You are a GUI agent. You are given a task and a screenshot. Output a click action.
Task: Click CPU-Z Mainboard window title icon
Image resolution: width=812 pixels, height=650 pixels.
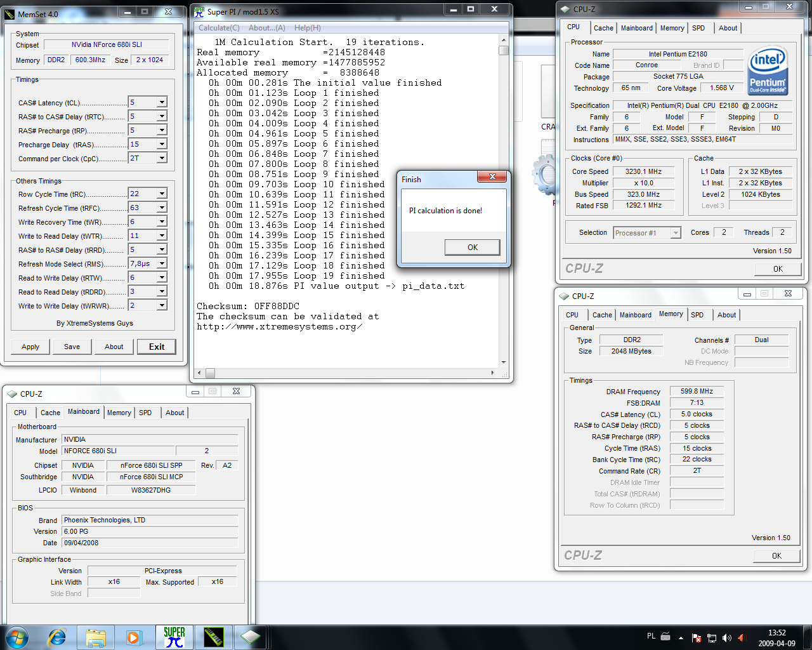pyautogui.click(x=12, y=394)
